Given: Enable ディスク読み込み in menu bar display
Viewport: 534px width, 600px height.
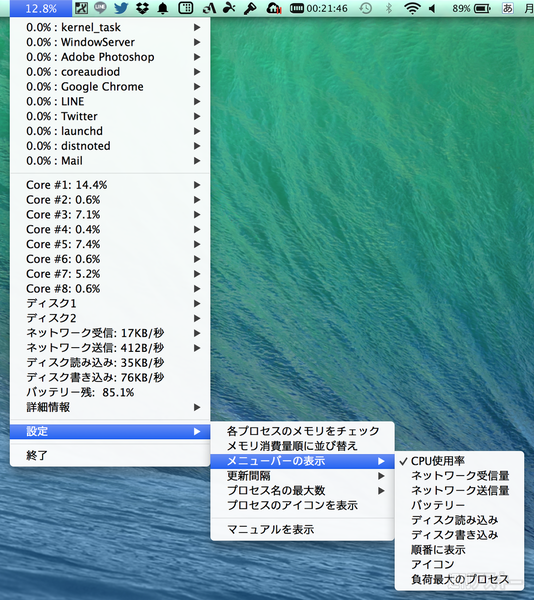Looking at the screenshot, I should point(459,520).
